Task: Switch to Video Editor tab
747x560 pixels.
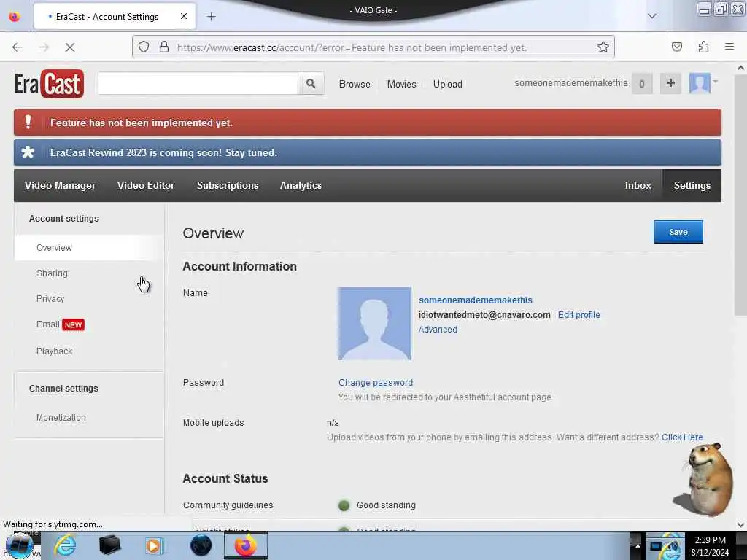Action: pos(146,186)
